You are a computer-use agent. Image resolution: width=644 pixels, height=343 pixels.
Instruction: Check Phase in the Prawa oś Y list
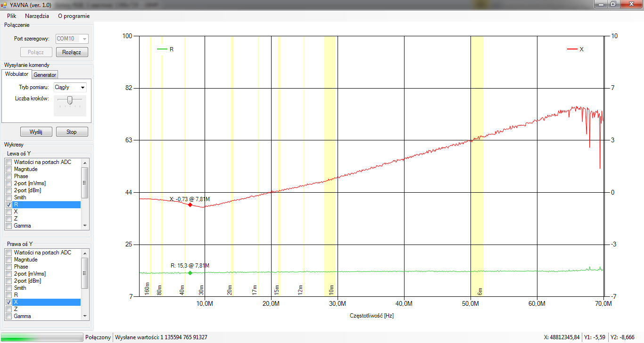coord(8,267)
